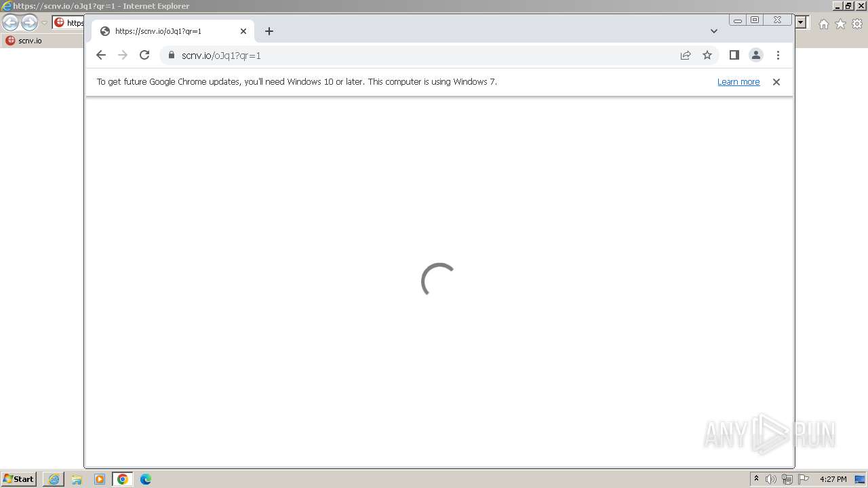Open Internet Explorer Tools gear
The height and width of the screenshot is (488, 868).
pyautogui.click(x=857, y=24)
